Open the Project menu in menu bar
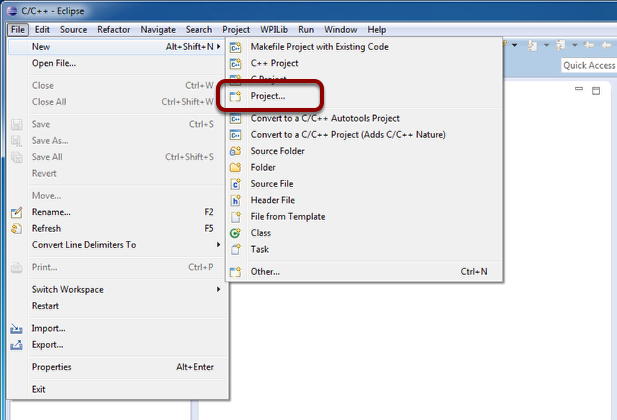Screen dimensions: 617x420 pyautogui.click(x=236, y=30)
